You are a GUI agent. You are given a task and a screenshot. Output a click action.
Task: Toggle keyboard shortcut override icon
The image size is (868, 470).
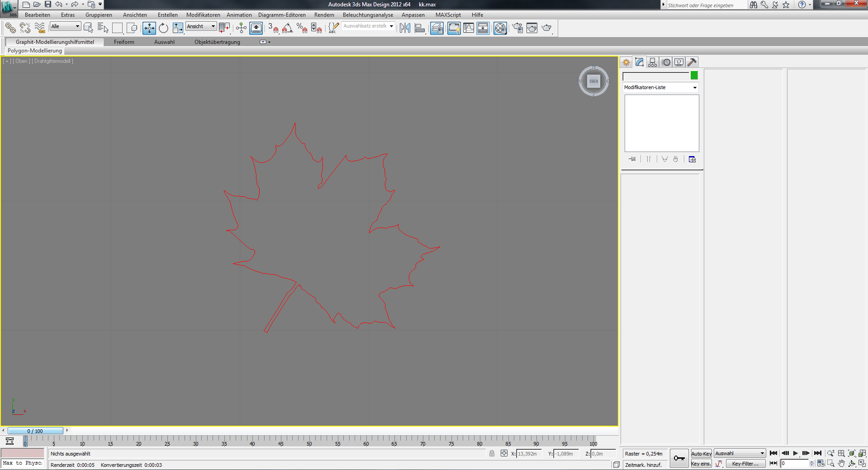[256, 28]
